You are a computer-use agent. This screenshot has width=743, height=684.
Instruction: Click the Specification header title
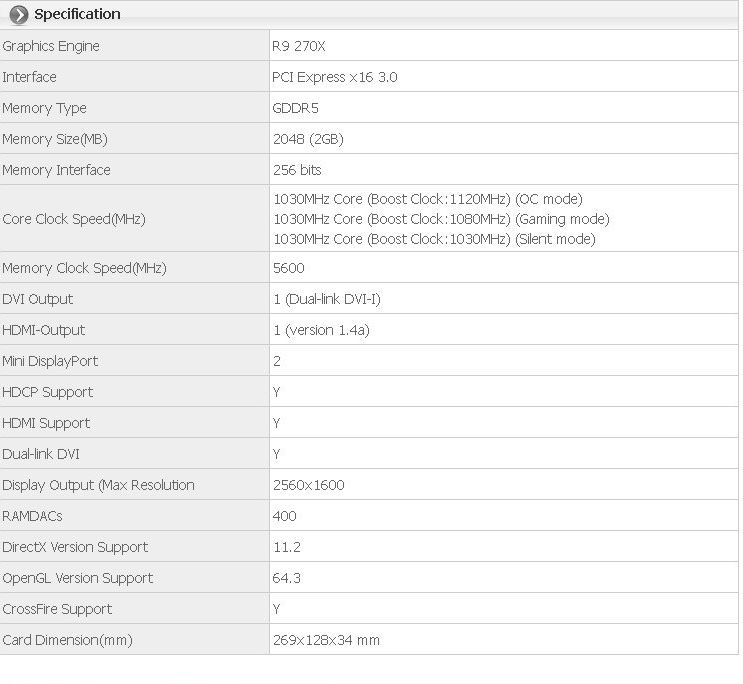point(77,14)
